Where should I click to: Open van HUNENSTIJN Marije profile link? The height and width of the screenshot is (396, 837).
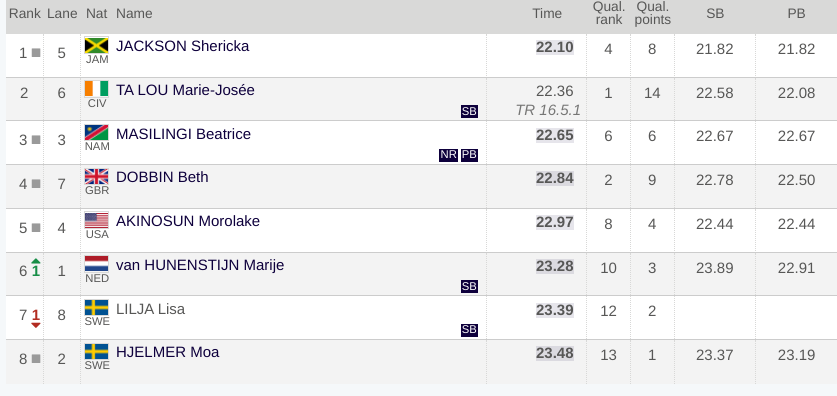[200, 265]
